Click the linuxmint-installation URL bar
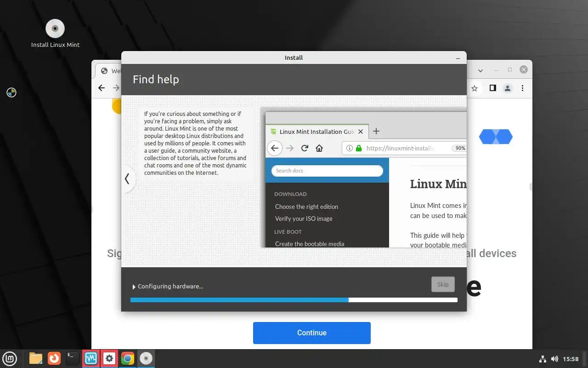Image resolution: width=588 pixels, height=368 pixels. [x=404, y=148]
